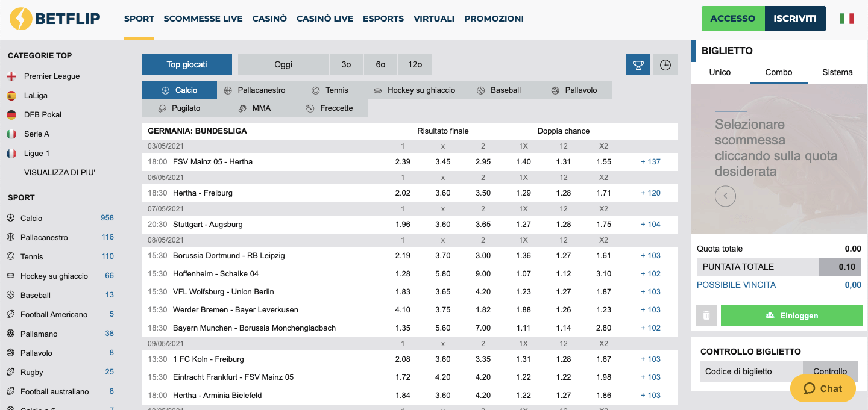The width and height of the screenshot is (868, 410).
Task: Toggle the 3o time filter
Action: point(346,64)
